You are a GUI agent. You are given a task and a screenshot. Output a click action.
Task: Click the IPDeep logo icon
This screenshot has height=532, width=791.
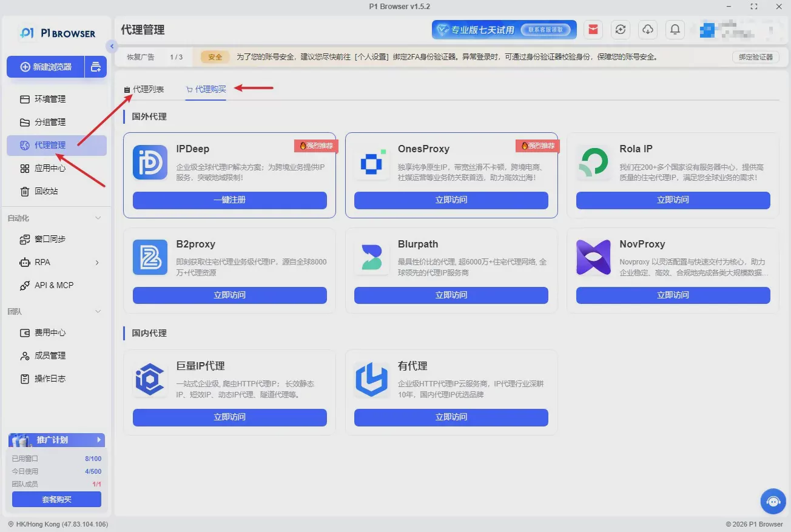tap(150, 162)
